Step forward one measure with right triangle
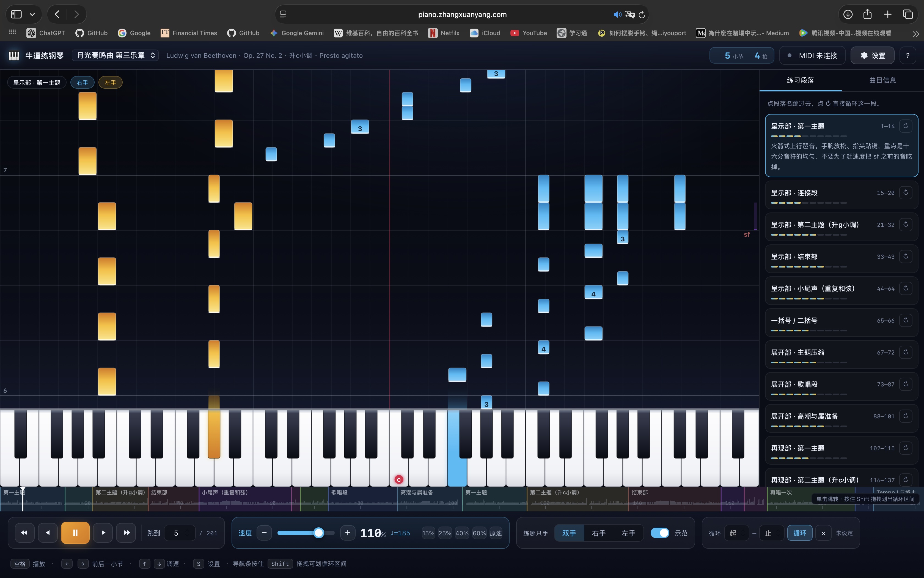The height and width of the screenshot is (578, 924). (x=103, y=533)
